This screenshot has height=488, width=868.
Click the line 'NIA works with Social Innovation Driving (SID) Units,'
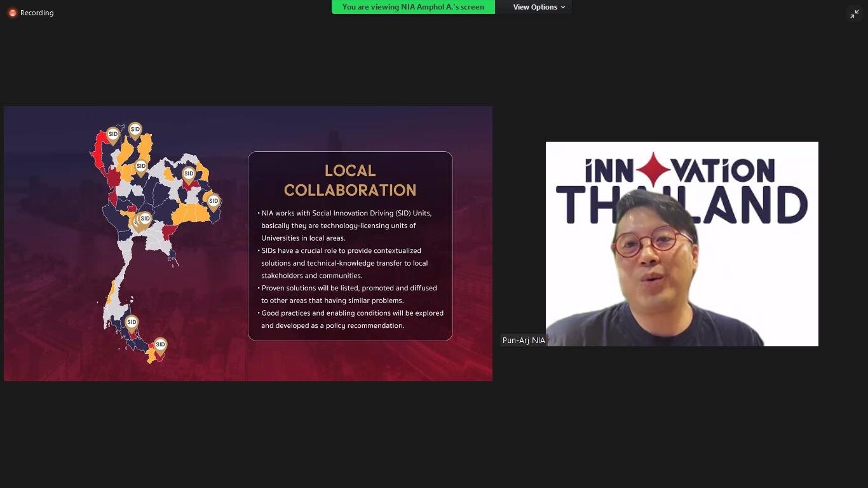coord(346,213)
